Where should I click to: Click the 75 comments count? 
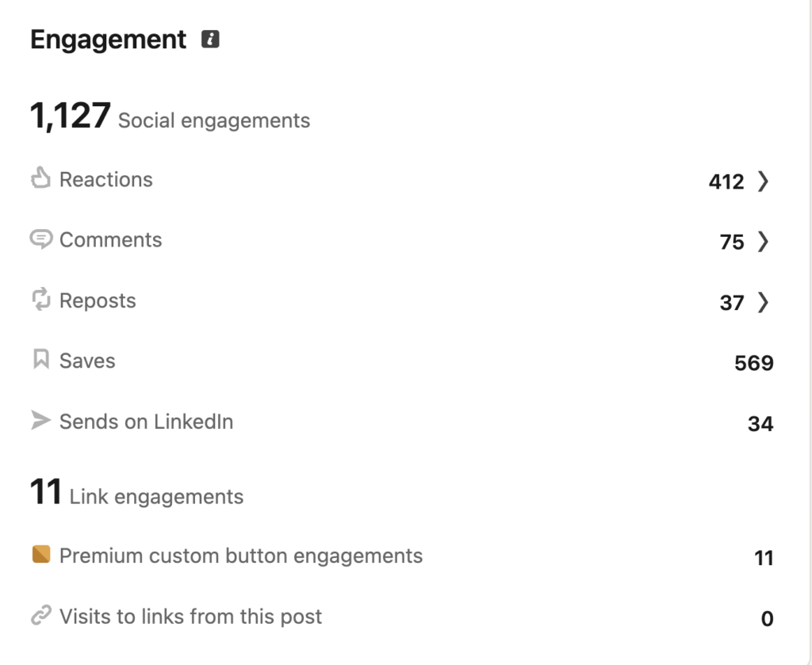[732, 243]
